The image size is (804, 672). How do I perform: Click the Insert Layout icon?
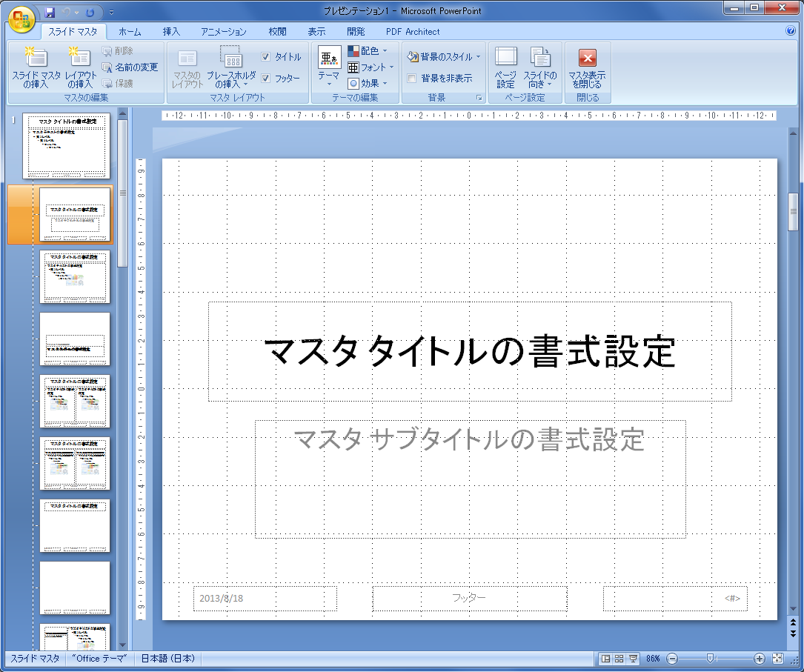pos(80,59)
